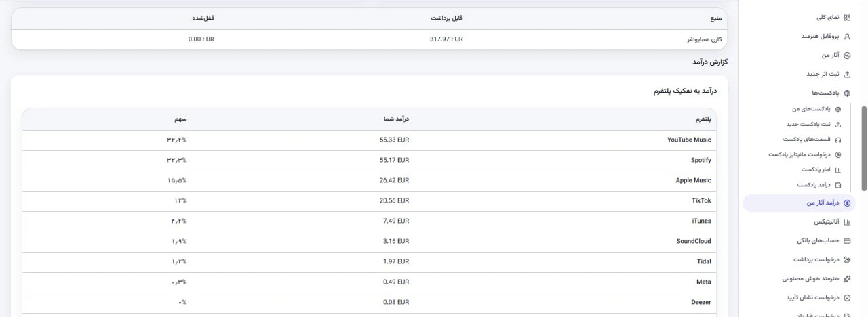The width and height of the screenshot is (868, 317).
Task: Open قسمت‌های پادکست submenu link
Action: tap(807, 140)
